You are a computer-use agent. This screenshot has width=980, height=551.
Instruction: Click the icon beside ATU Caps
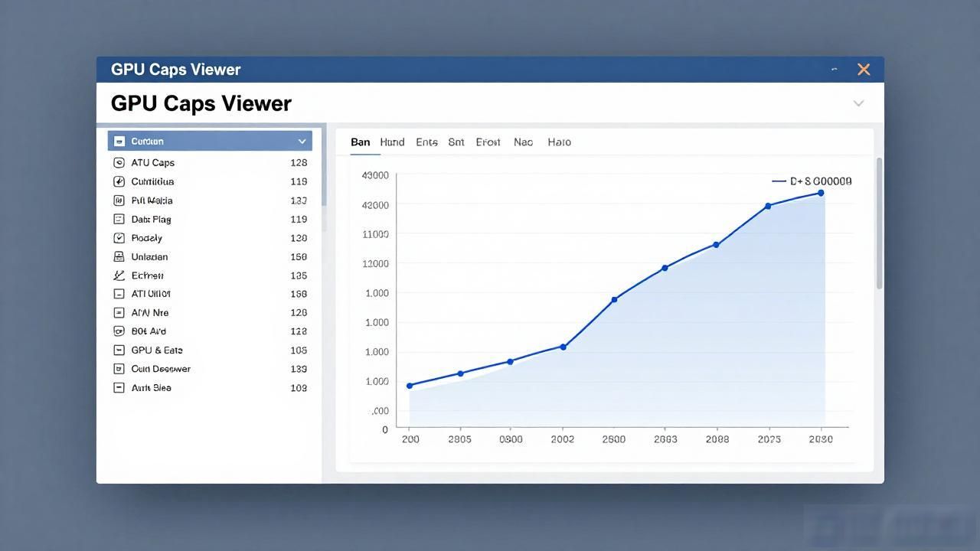[x=119, y=162]
